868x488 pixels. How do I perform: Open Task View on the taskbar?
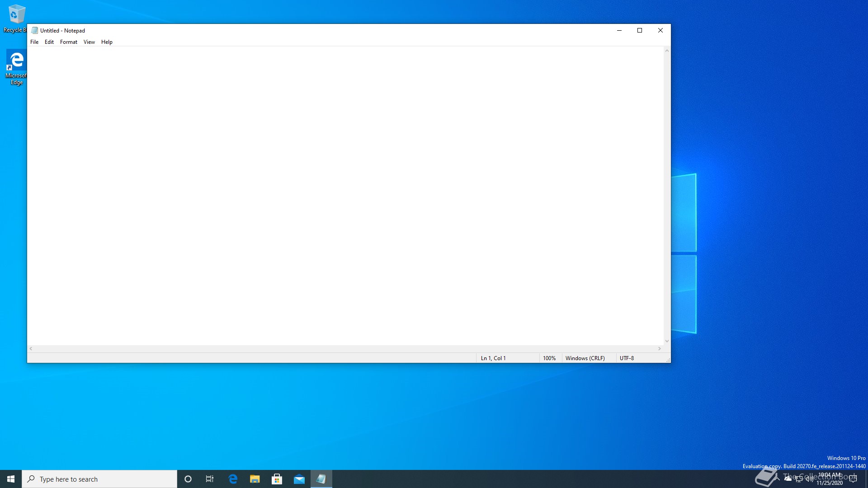click(x=210, y=479)
